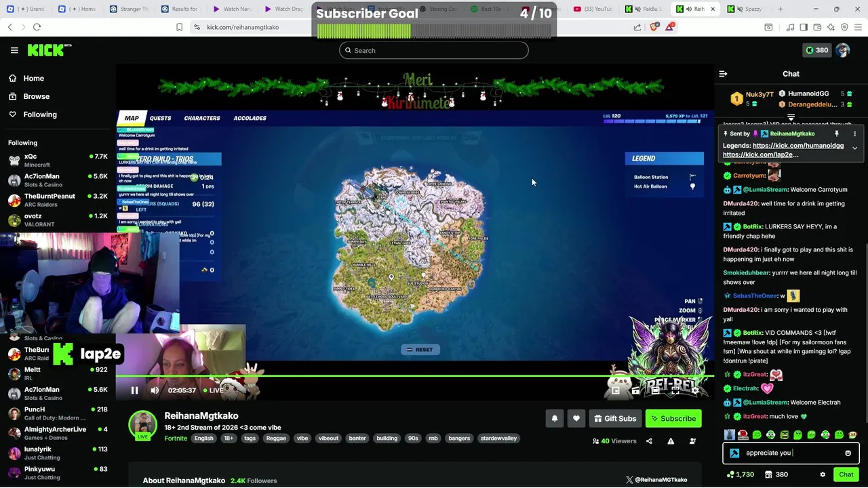Open the 380 shop points below chat

pos(776,475)
